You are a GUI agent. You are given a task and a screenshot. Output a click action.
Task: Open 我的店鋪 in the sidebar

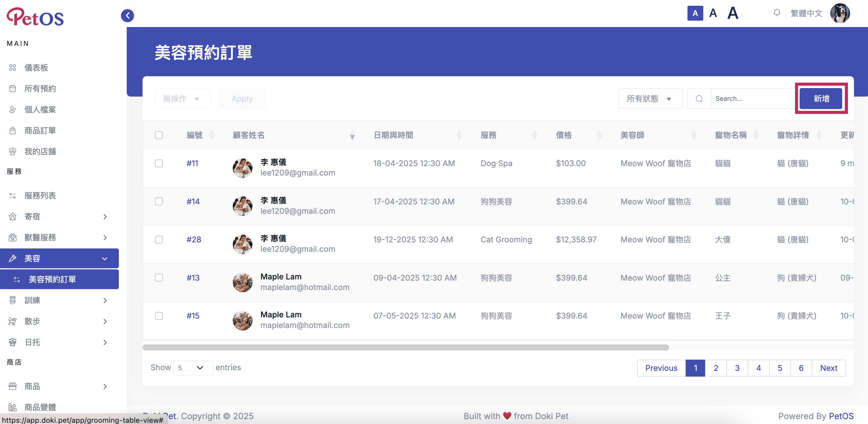pos(40,152)
